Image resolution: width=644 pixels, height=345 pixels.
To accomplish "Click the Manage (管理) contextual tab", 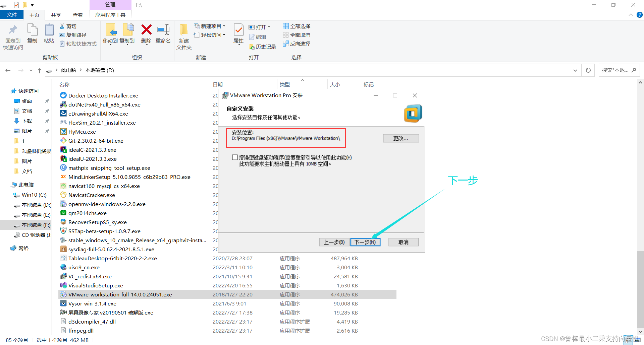I will click(110, 5).
